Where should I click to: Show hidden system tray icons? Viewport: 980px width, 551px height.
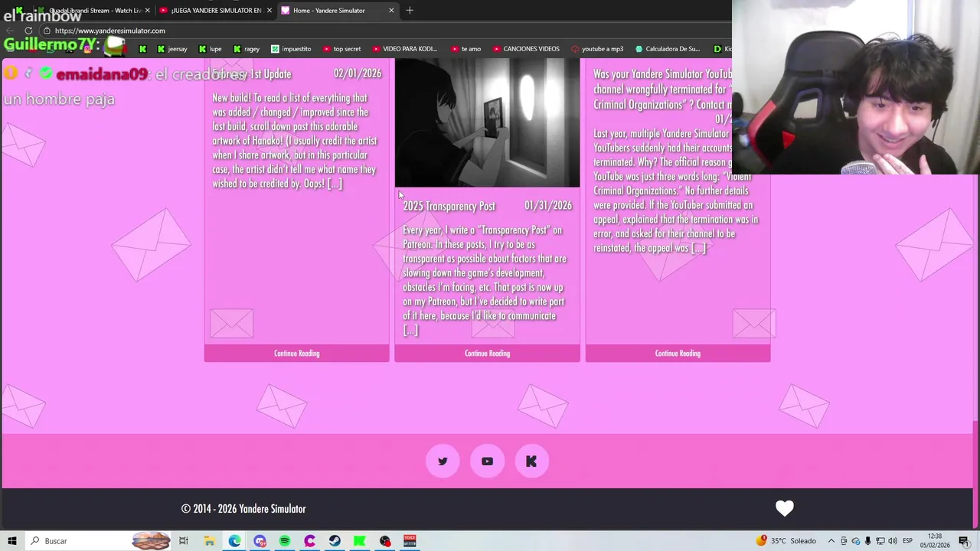coord(831,541)
